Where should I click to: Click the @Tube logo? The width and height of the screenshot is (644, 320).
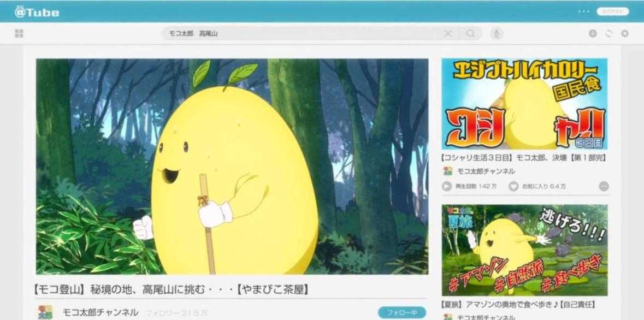click(x=37, y=12)
